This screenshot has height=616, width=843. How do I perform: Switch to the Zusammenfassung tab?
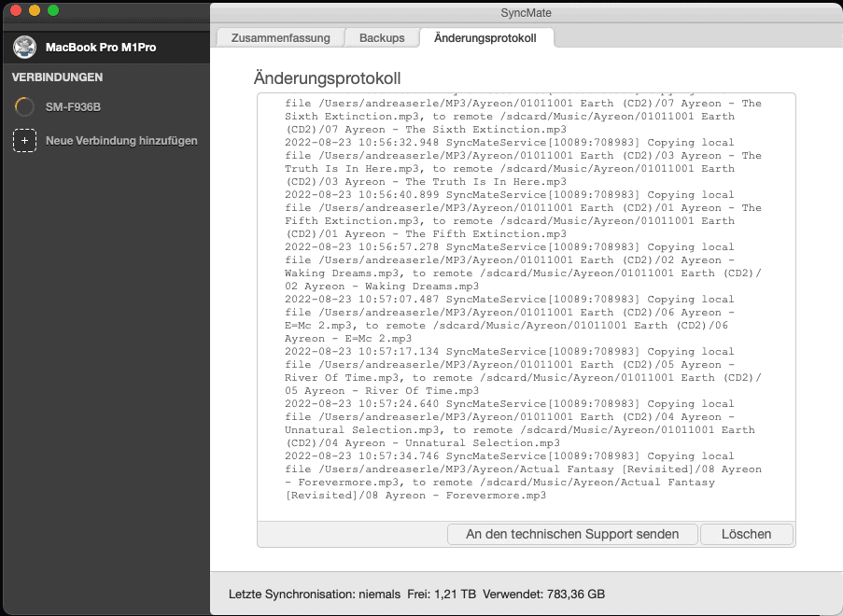[x=279, y=38]
